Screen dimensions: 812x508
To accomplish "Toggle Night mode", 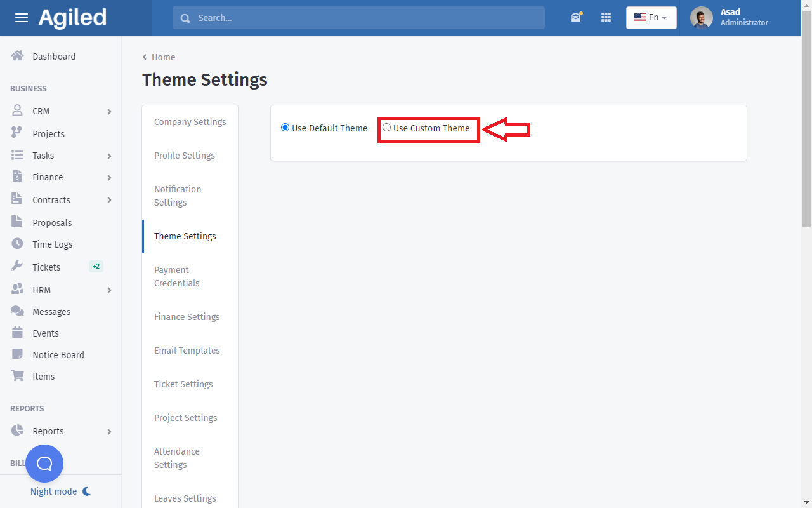I will (x=60, y=491).
